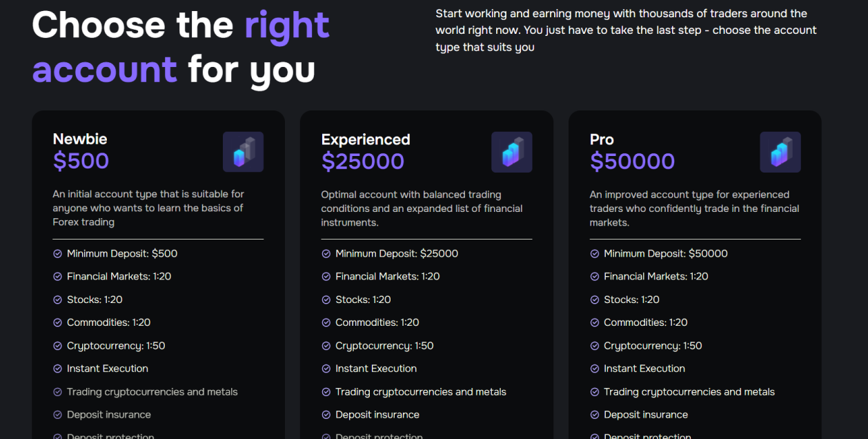Click check icon beside Pro Instant Execution
The image size is (868, 439).
(595, 369)
